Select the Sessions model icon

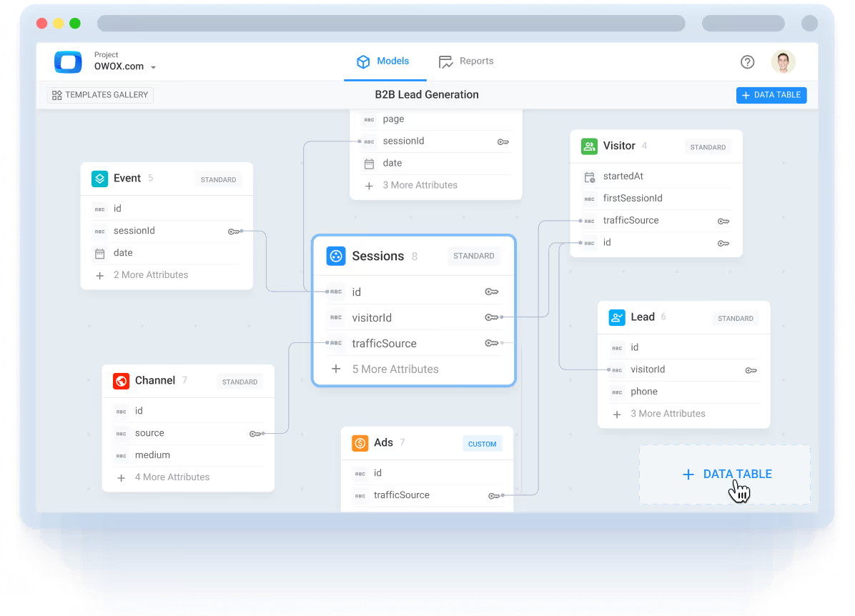335,256
